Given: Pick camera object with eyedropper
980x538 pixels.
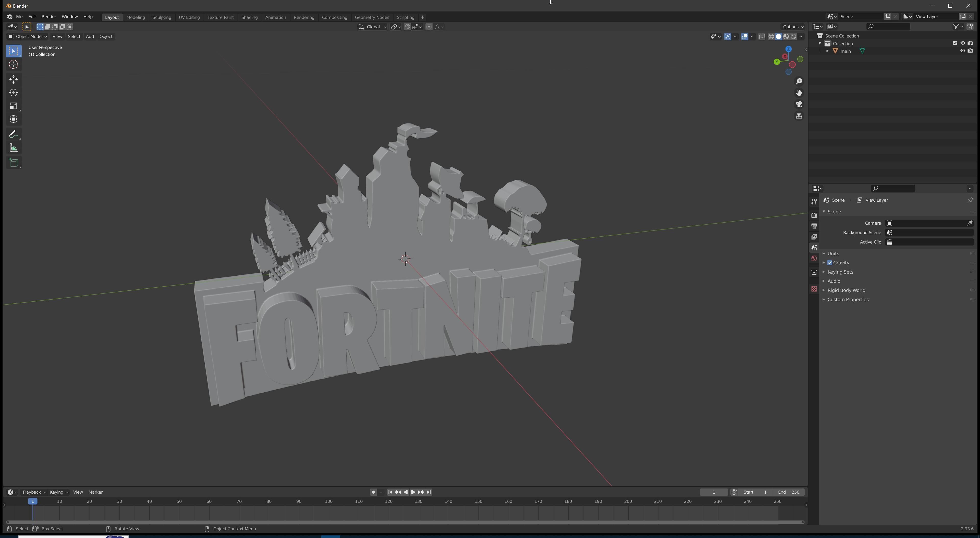Looking at the screenshot, I should [970, 223].
